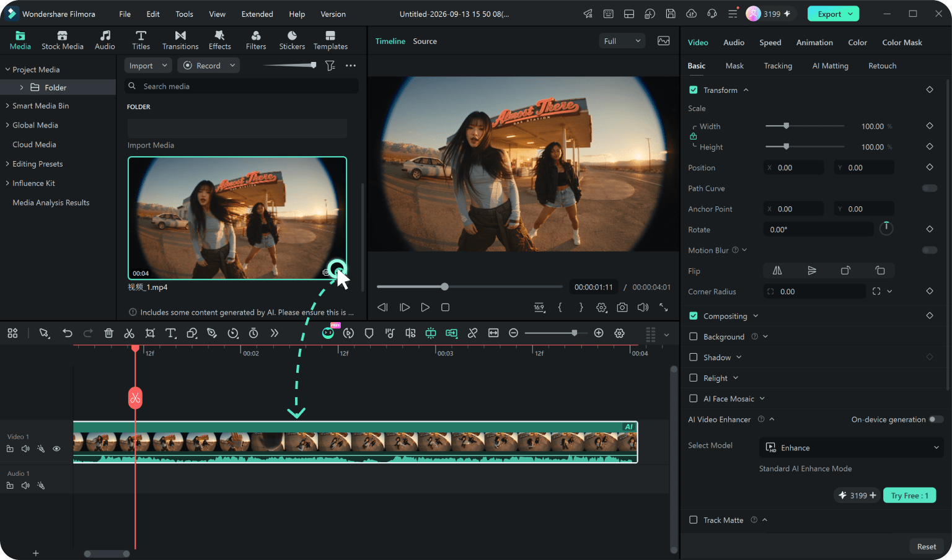Open the Export dropdown arrow

[x=850, y=14]
